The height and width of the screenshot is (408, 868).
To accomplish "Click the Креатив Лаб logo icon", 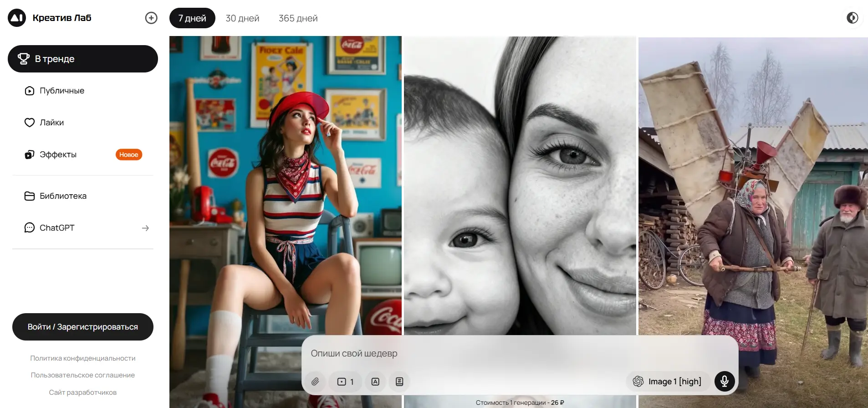I will [x=17, y=18].
